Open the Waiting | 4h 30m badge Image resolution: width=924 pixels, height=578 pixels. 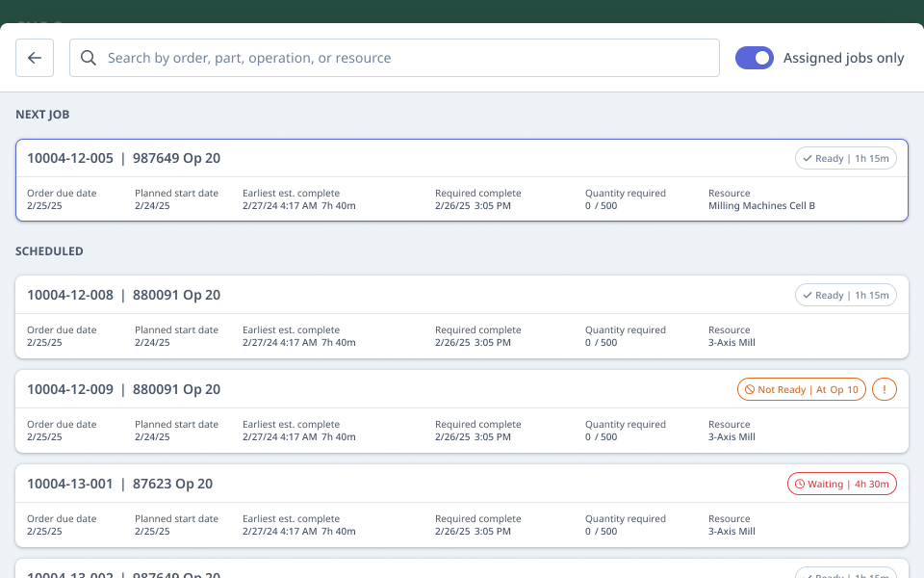(842, 484)
